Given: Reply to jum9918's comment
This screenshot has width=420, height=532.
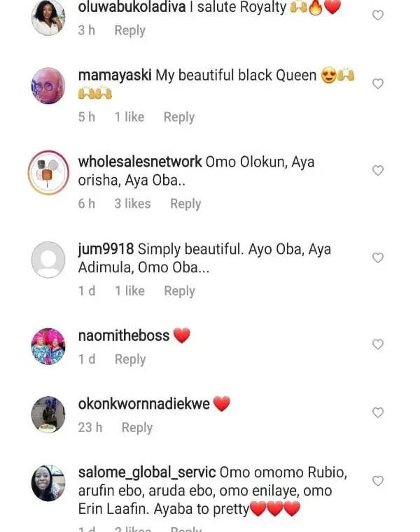Looking at the screenshot, I should click(179, 290).
